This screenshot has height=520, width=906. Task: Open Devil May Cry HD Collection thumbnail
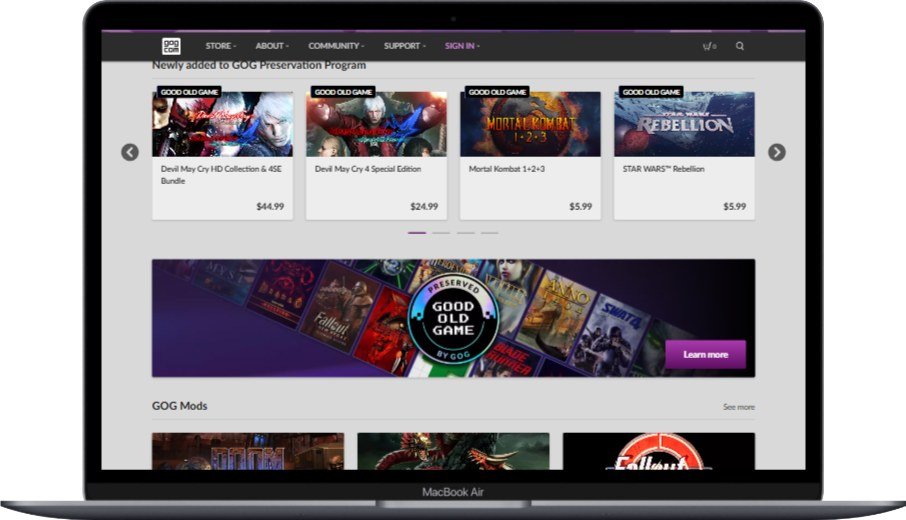tap(222, 124)
